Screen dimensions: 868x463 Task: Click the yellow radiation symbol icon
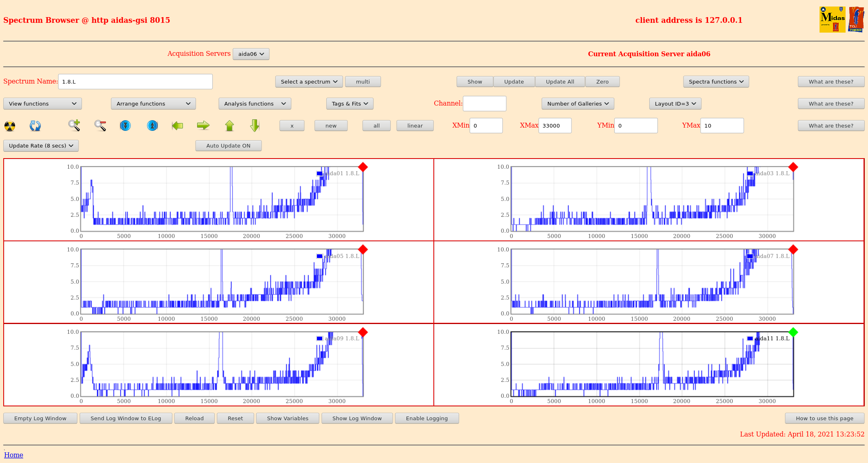click(10, 126)
